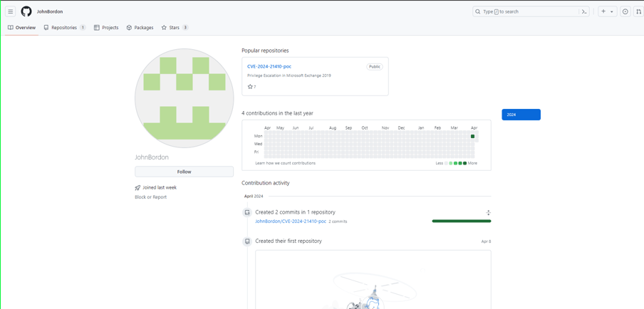The width and height of the screenshot is (644, 309).
Task: Click the darkest green legend swatch
Action: 464,163
